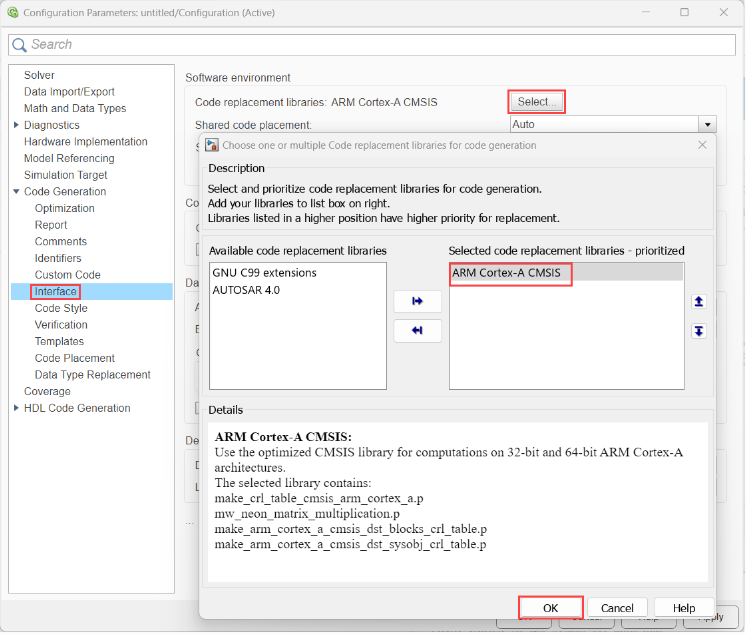746x634 pixels.
Task: Collapse the Code Generation tree node
Action: (16, 192)
